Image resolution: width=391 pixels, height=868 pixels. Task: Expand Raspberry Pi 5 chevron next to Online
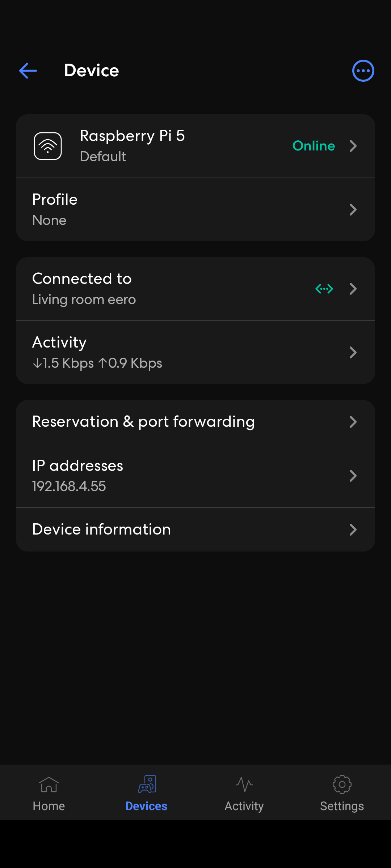[353, 146]
